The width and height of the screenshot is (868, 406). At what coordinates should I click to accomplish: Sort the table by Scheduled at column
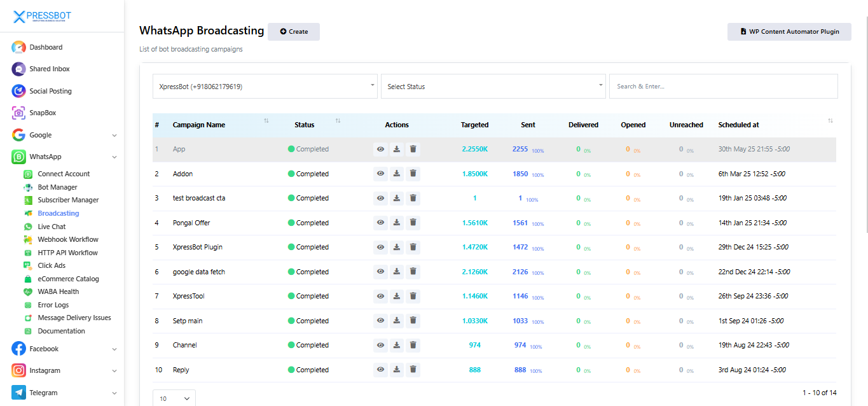click(830, 121)
